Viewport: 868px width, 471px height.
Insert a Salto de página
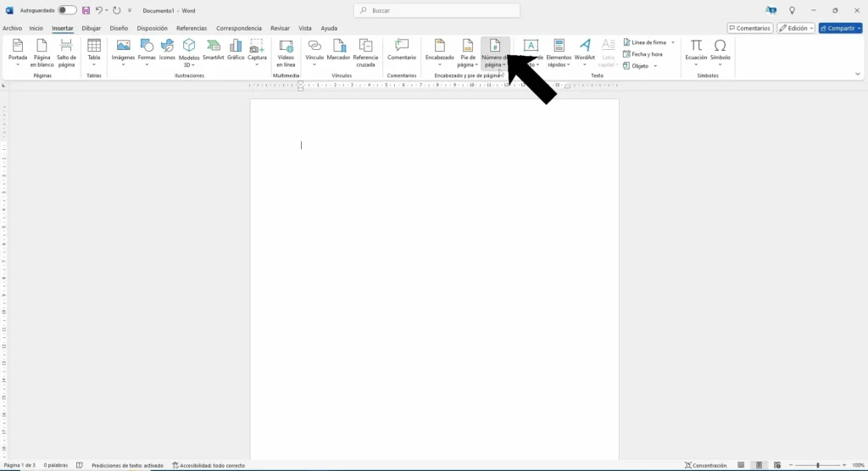pyautogui.click(x=66, y=53)
